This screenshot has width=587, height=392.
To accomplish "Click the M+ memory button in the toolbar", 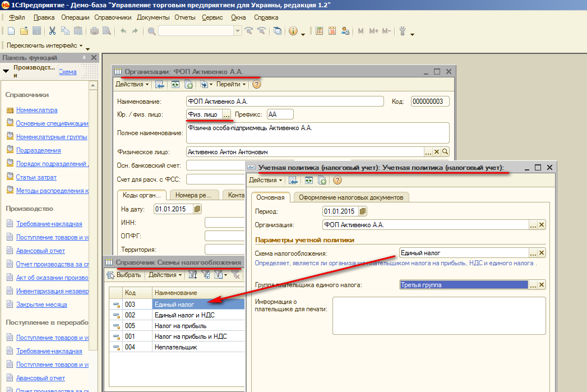I will pyautogui.click(x=373, y=31).
